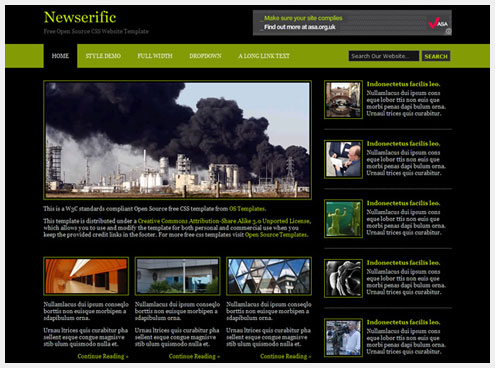Image resolution: width=495 pixels, height=368 pixels.
Task: Follow the OS Templates link
Action: coord(247,209)
